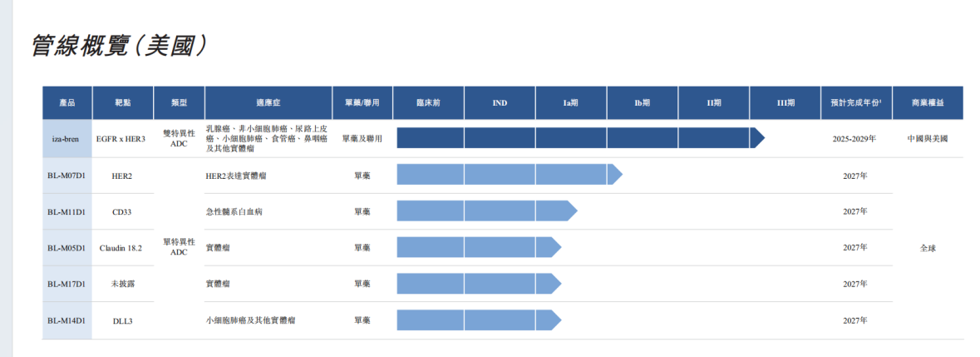
Task: Click the 中國與美國 commercial rights cell
Action: tap(927, 139)
